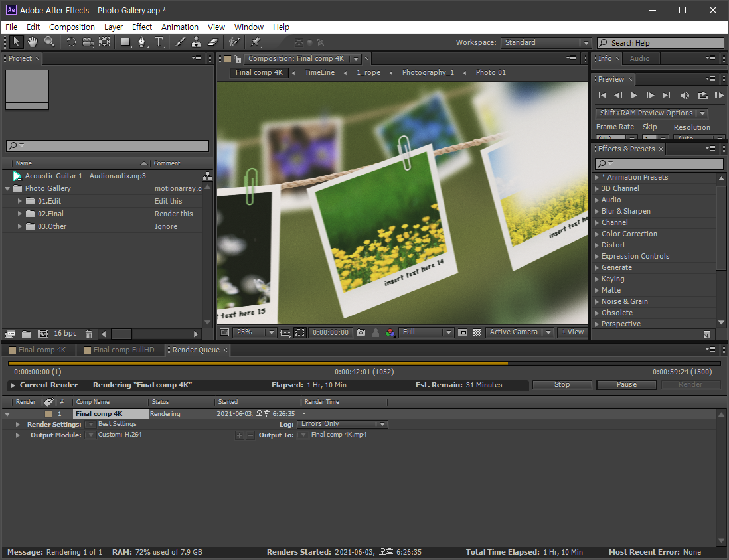Stop the current render
Image resolution: width=729 pixels, height=560 pixels.
point(562,384)
